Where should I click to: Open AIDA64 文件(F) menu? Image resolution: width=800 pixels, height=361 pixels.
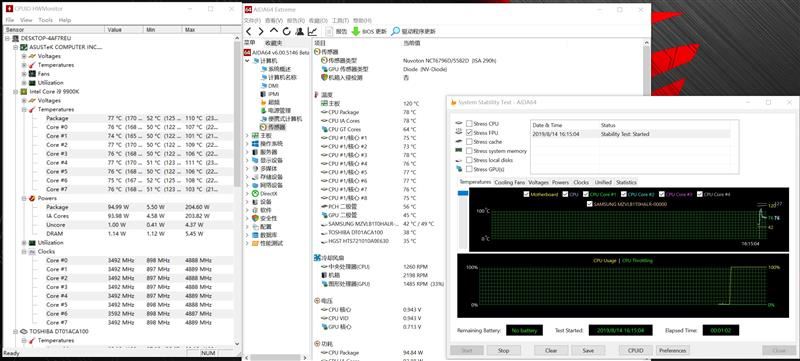pos(252,20)
